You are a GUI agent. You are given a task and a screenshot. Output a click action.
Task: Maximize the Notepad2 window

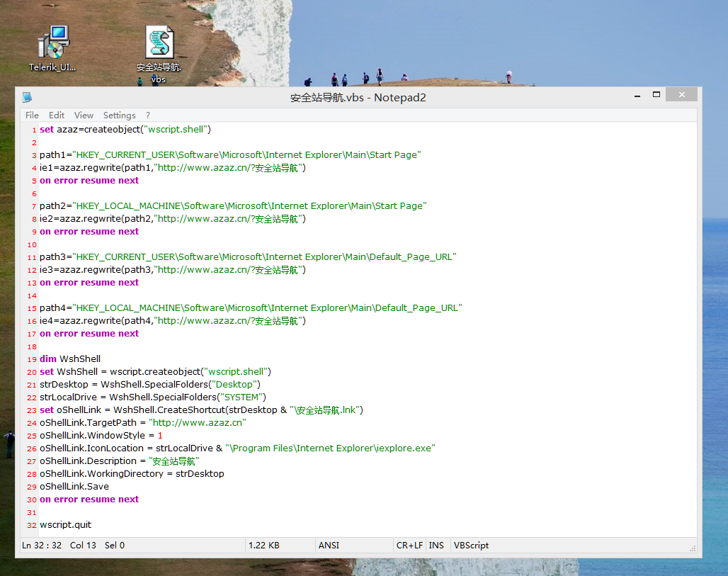pyautogui.click(x=656, y=95)
